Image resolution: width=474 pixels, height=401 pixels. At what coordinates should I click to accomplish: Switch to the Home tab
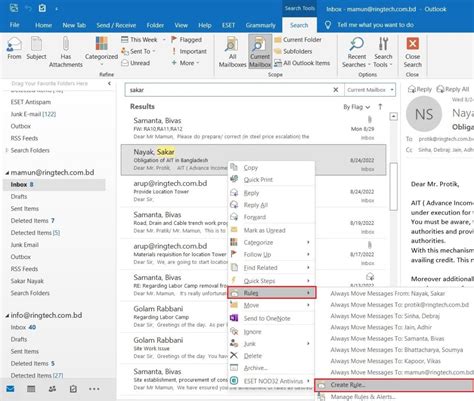(43, 25)
